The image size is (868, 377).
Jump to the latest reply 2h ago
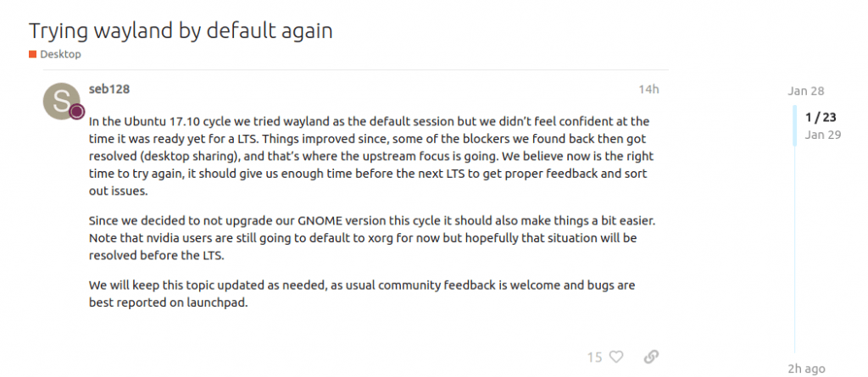807,369
